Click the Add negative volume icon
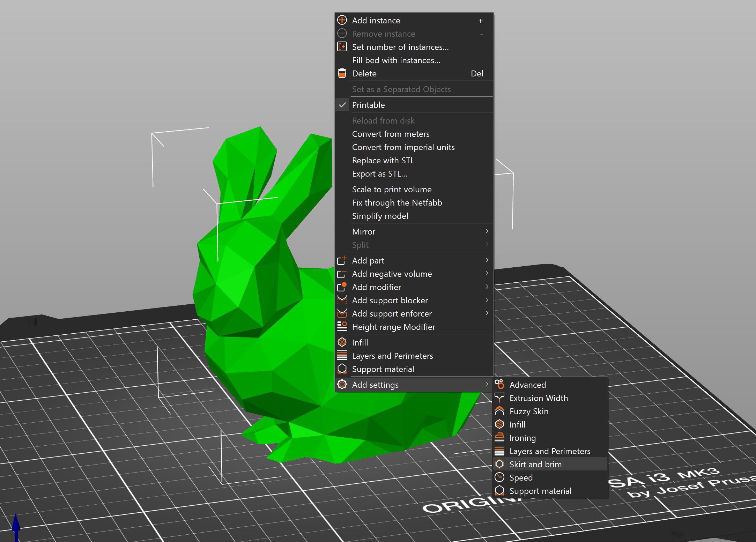Image resolution: width=756 pixels, height=542 pixels. [x=342, y=274]
